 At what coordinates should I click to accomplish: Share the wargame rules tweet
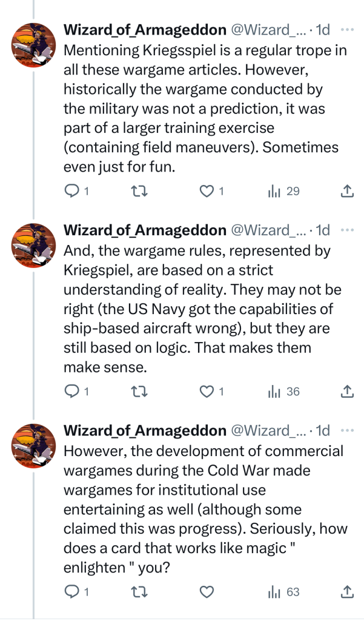coord(347,392)
